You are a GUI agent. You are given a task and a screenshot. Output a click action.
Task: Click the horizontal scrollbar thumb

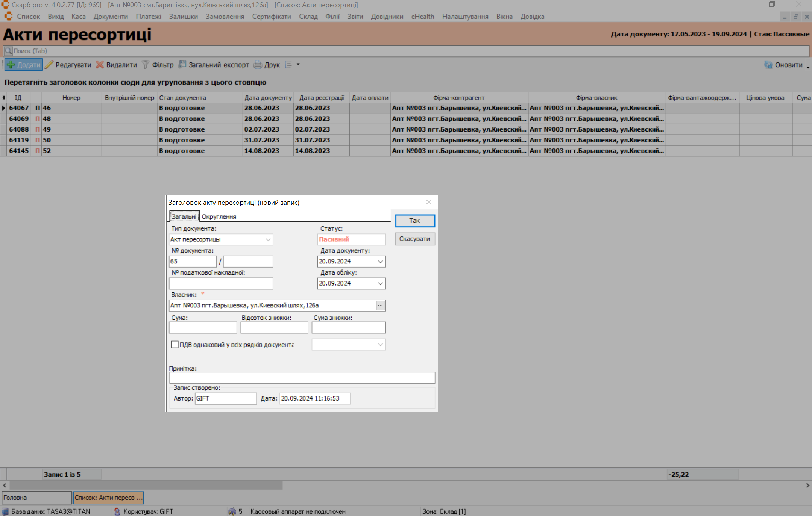pos(146,486)
